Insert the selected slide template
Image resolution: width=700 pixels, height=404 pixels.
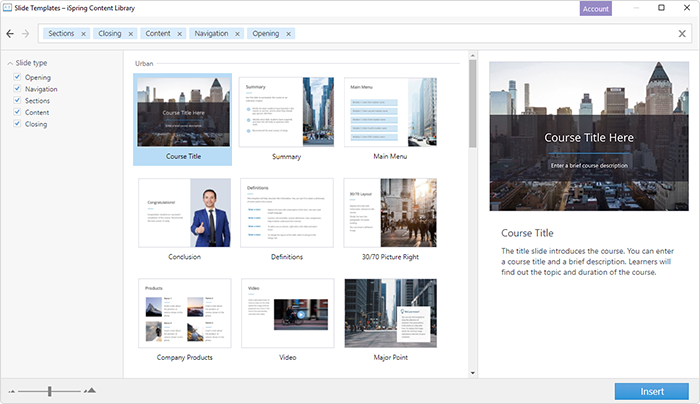tap(652, 392)
